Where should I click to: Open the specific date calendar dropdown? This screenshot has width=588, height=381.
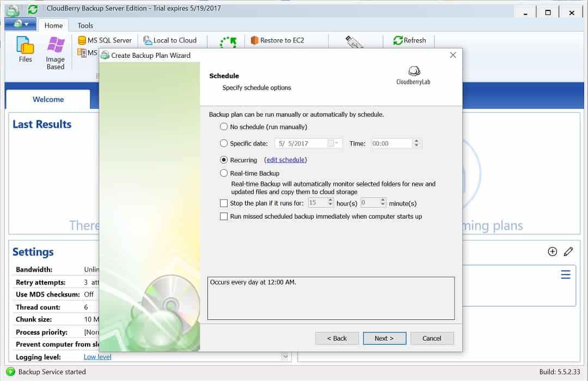[333, 143]
